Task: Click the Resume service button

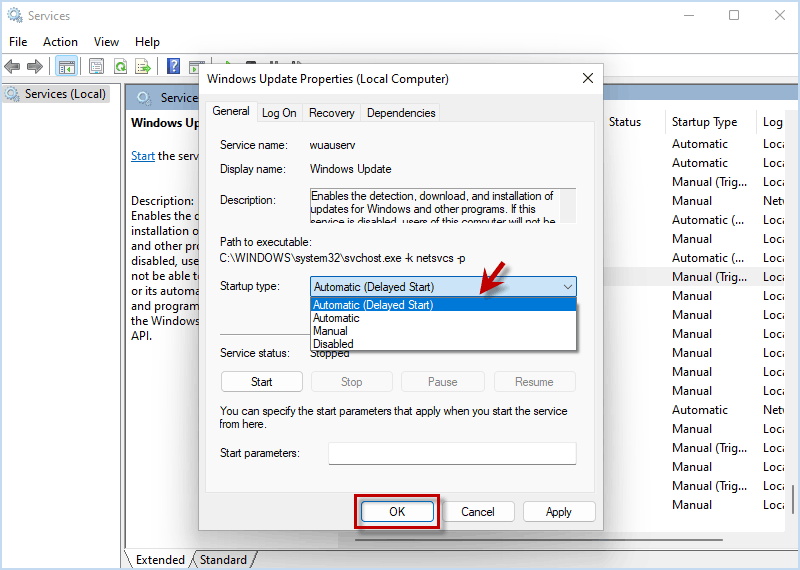Action: (534, 382)
